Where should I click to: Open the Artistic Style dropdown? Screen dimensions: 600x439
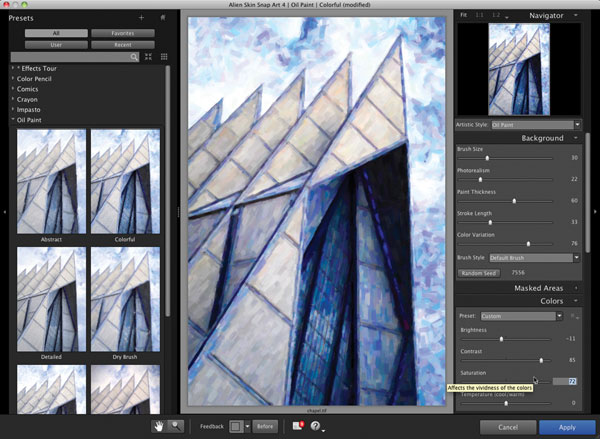536,125
